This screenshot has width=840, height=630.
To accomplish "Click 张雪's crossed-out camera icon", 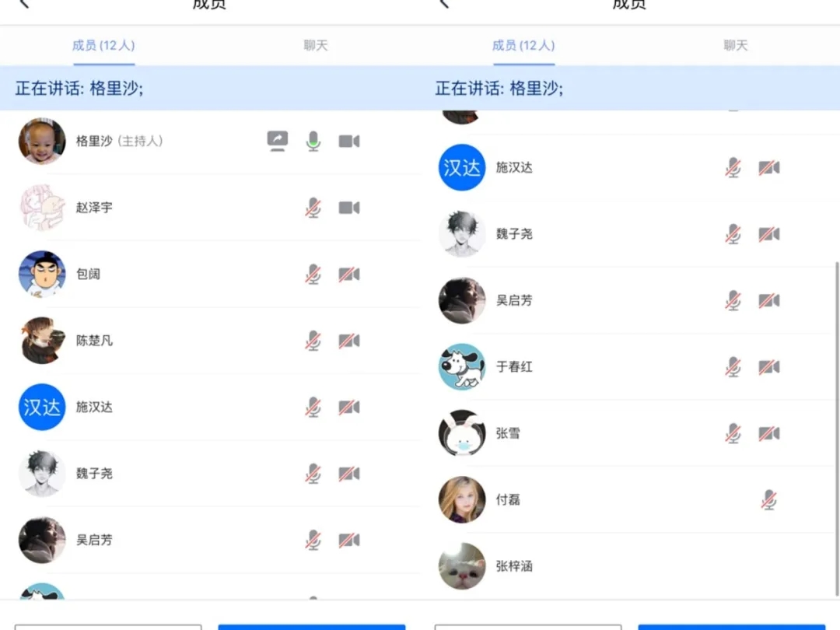I will [769, 433].
